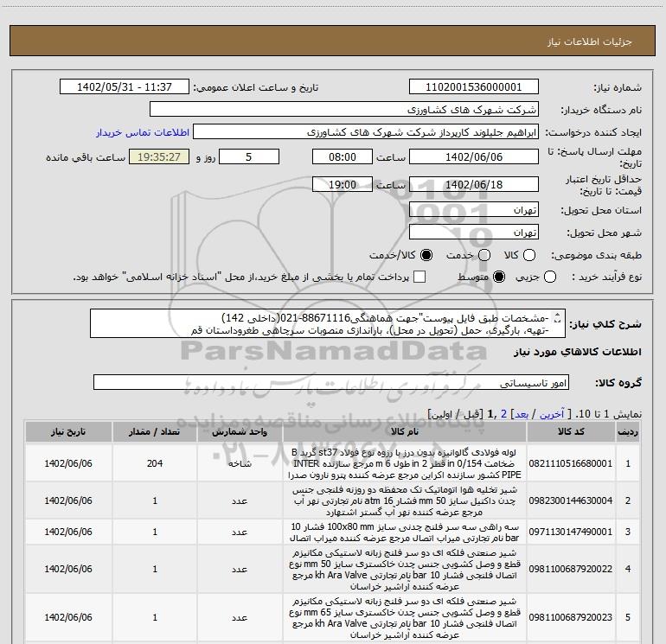Jump to the آخرین last page link

[552, 414]
